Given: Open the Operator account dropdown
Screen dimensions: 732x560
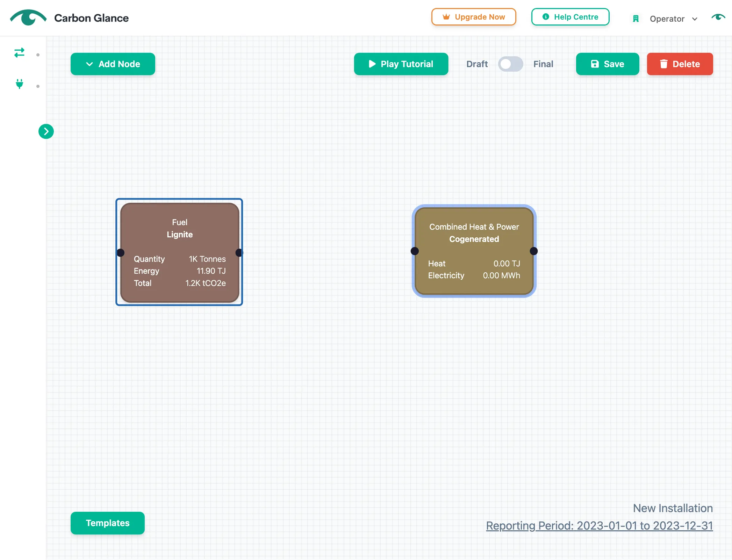Looking at the screenshot, I should coord(673,19).
